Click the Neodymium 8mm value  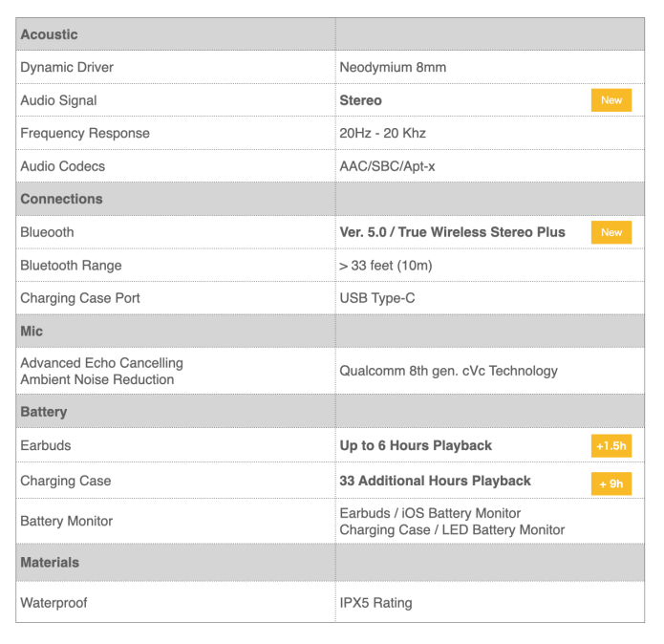click(x=393, y=67)
